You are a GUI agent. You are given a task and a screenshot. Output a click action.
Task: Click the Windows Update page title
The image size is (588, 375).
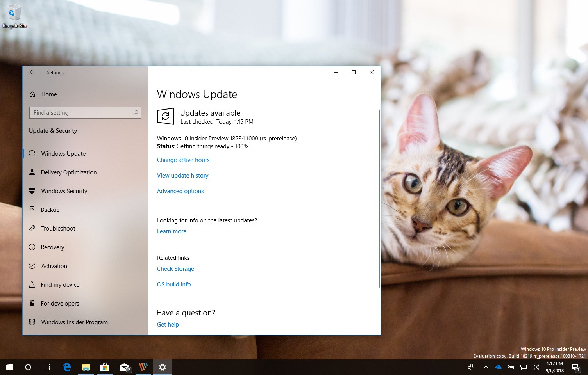[197, 94]
